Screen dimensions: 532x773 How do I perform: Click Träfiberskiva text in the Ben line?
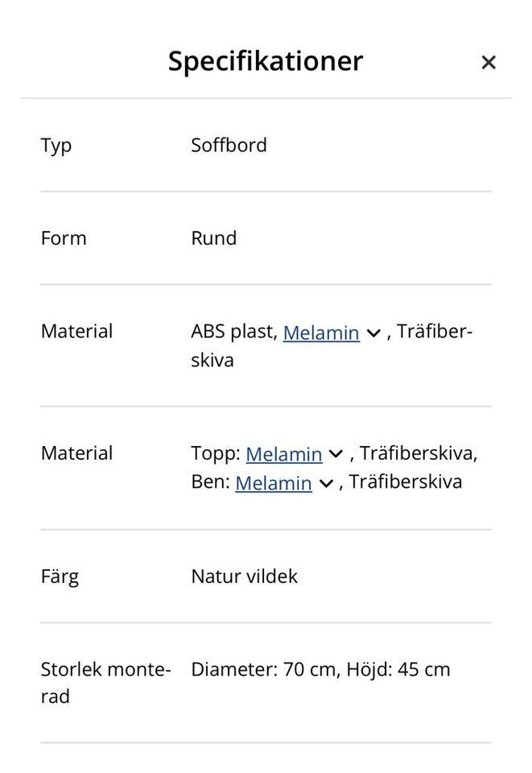[x=406, y=482]
